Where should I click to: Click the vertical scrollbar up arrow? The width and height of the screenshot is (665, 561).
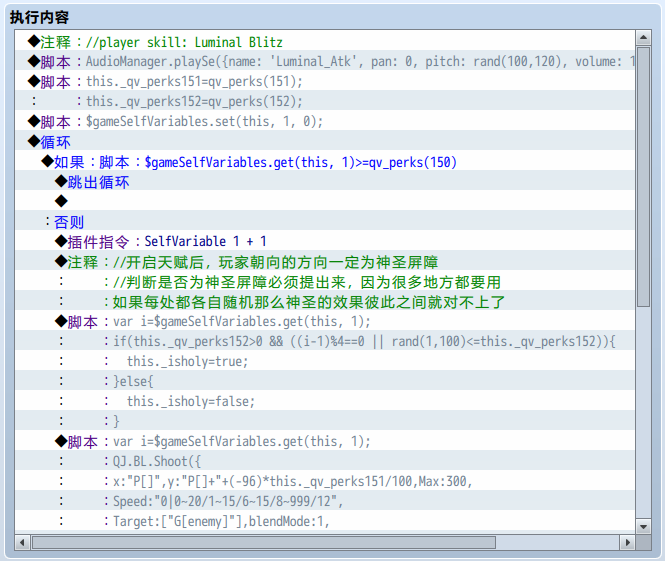click(643, 38)
